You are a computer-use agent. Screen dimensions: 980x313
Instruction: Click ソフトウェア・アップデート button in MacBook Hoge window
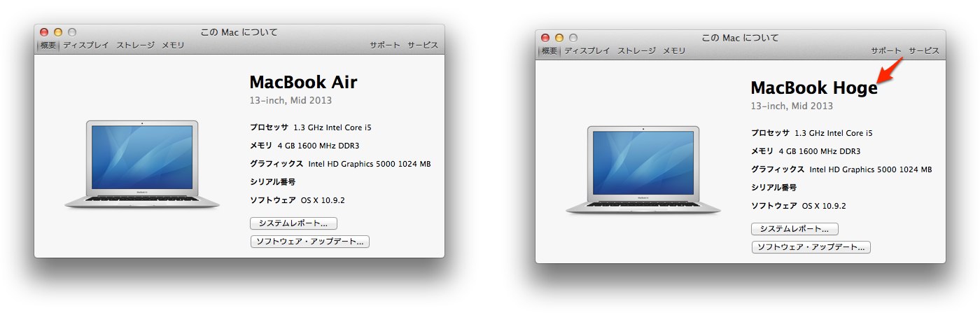tap(811, 247)
